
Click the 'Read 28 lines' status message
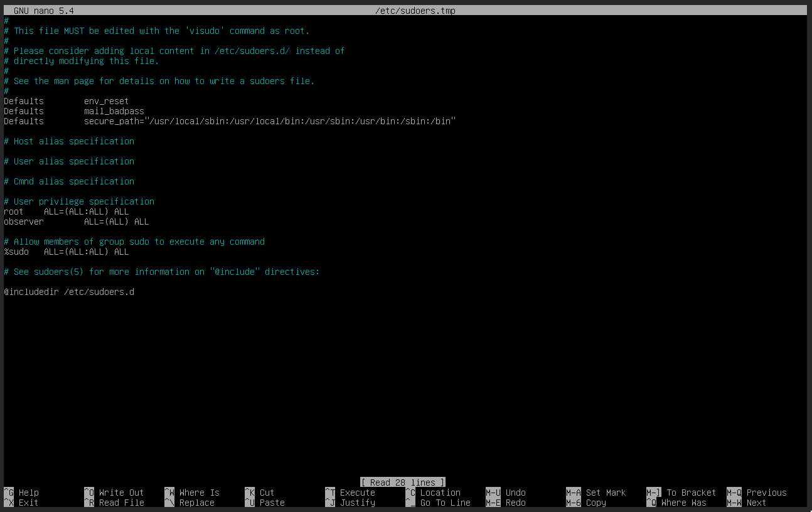click(x=403, y=483)
